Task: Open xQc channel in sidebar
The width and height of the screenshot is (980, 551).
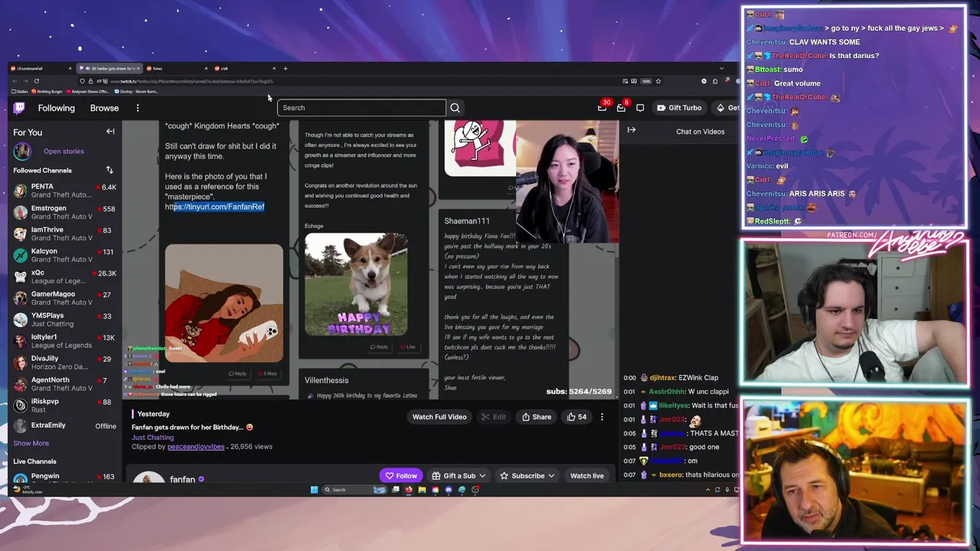Action: pos(64,276)
